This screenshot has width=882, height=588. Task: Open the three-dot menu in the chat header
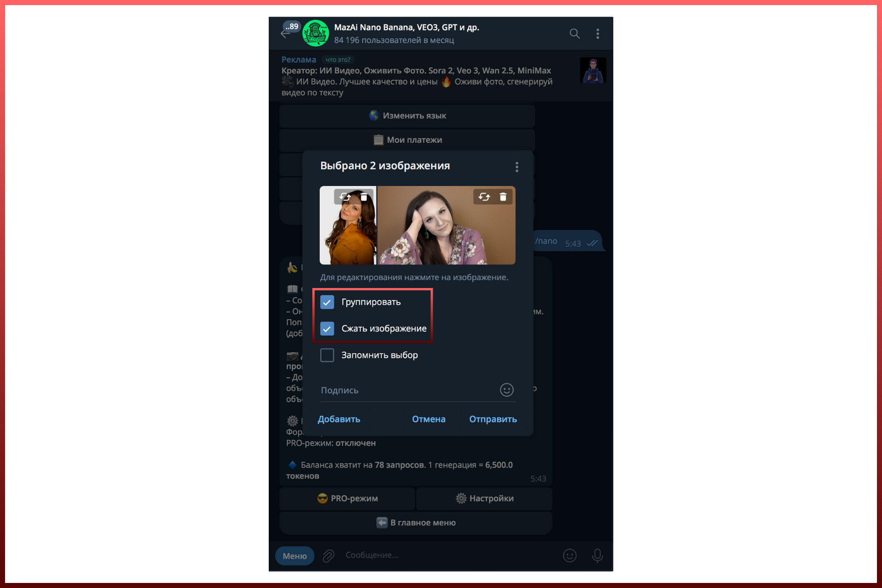[x=597, y=34]
